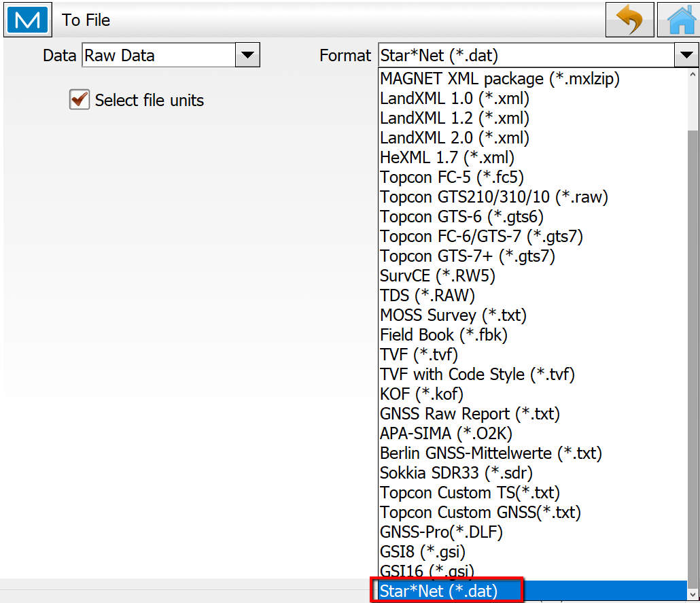
Task: Toggle the Select file units checkbox
Action: (80, 100)
